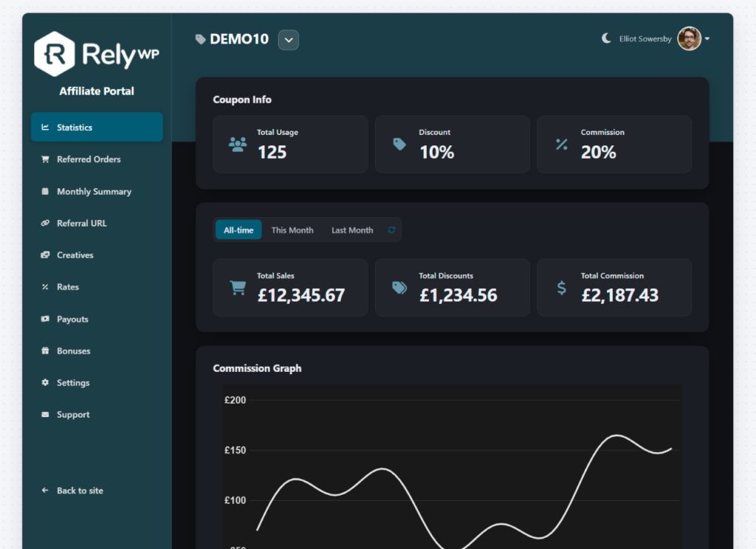Go to the Referral URL page
756x549 pixels.
(x=97, y=223)
